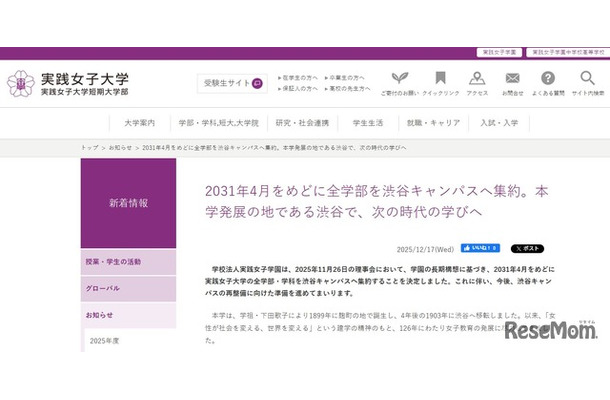Open the ご寄付のお願い sprout icon

click(x=400, y=78)
